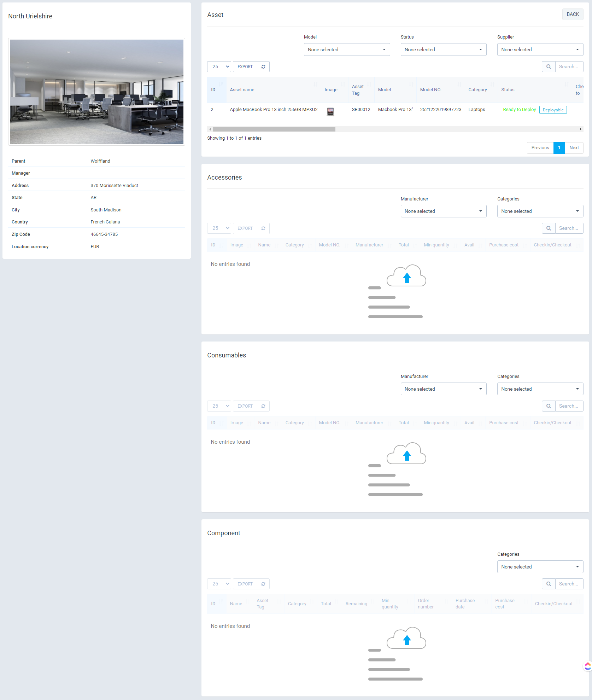Click parent location Wolffland

click(100, 161)
